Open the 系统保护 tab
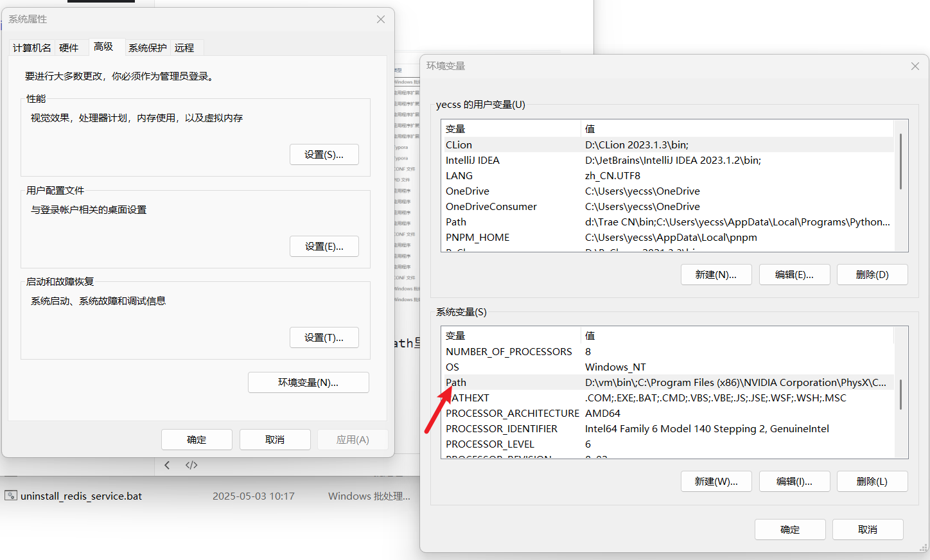This screenshot has height=560, width=930. point(148,48)
